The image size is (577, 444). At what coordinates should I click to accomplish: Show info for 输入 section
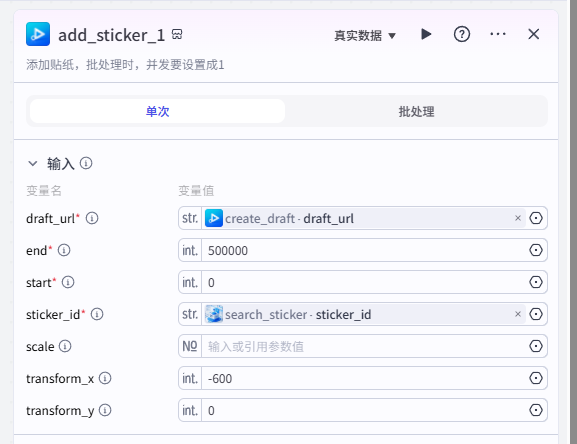pyautogui.click(x=86, y=163)
